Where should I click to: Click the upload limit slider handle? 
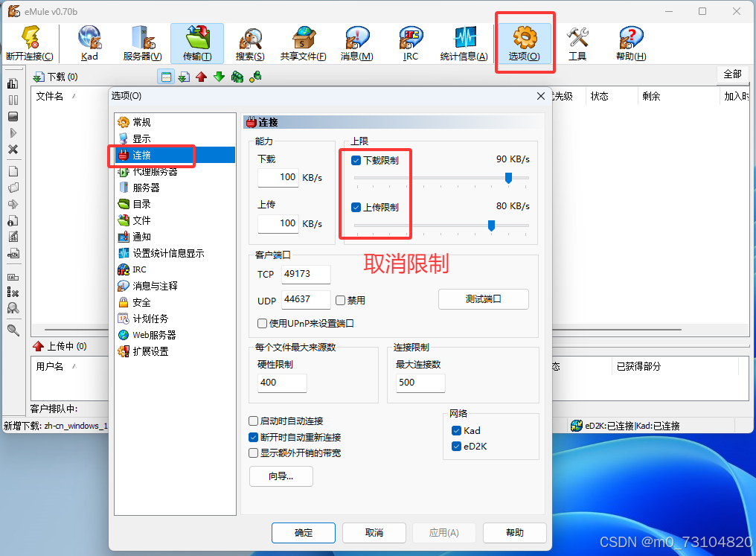click(x=491, y=226)
